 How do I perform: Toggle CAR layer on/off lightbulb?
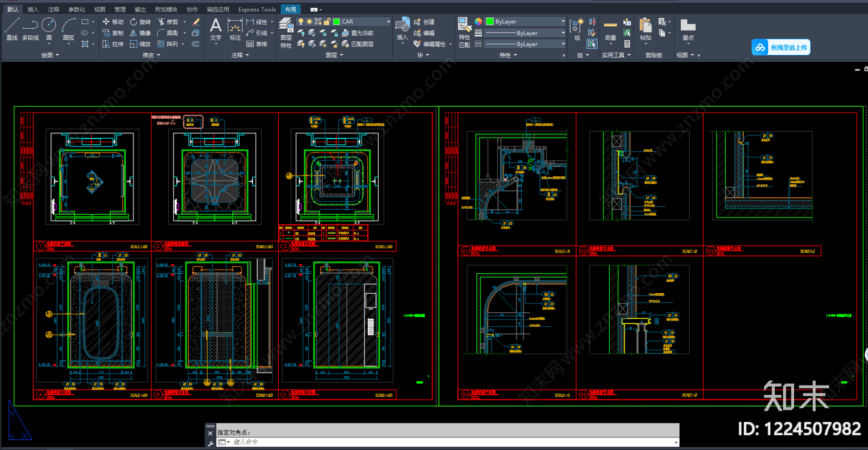click(301, 22)
